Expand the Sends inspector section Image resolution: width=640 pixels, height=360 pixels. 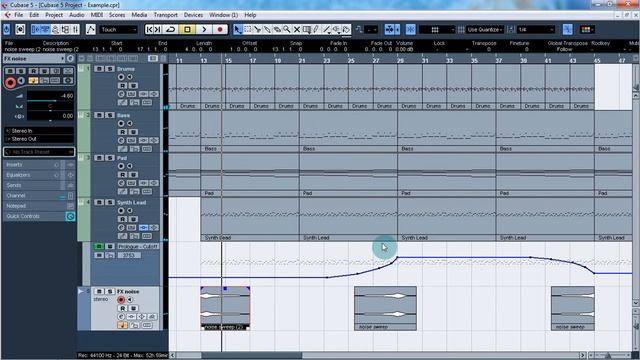pos(39,185)
